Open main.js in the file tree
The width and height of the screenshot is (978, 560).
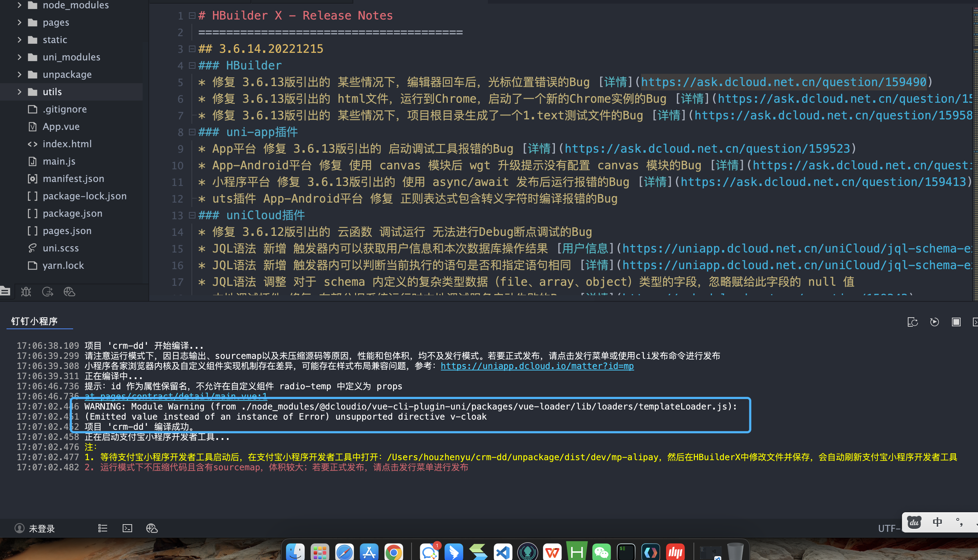(59, 161)
